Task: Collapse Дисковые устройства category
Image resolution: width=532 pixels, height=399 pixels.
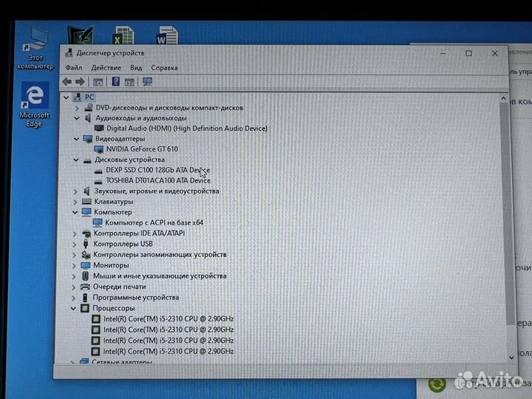Action: [76, 160]
